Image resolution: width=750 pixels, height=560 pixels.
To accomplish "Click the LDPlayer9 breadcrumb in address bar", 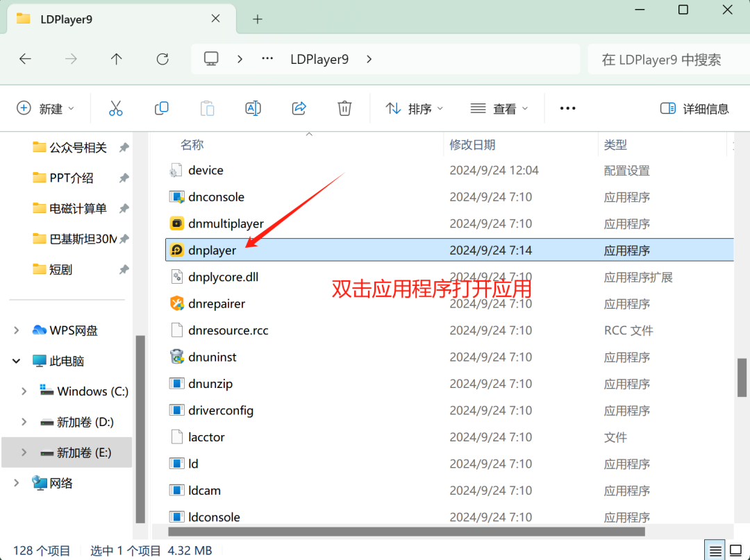I will pyautogui.click(x=319, y=59).
